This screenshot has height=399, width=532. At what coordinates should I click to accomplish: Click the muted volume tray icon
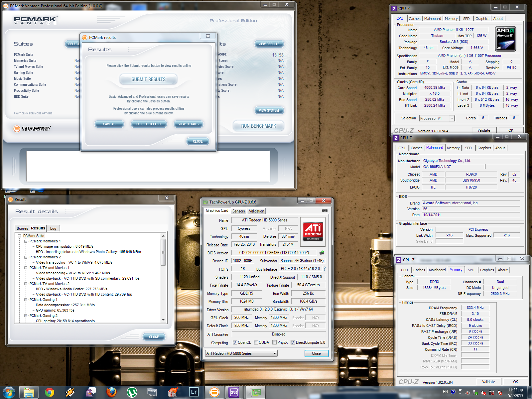(483, 393)
